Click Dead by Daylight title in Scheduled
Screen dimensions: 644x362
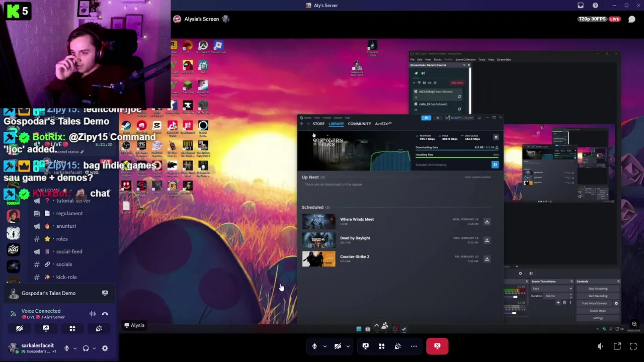[x=355, y=238]
